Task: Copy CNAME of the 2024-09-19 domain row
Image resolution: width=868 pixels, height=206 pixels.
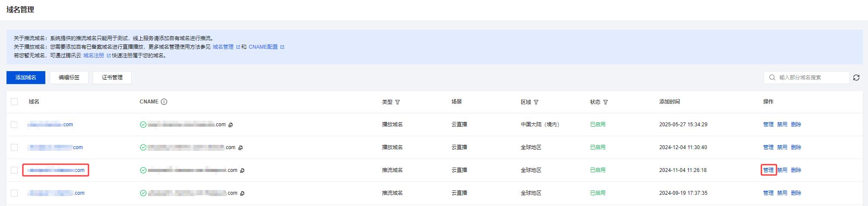Action: (242, 194)
